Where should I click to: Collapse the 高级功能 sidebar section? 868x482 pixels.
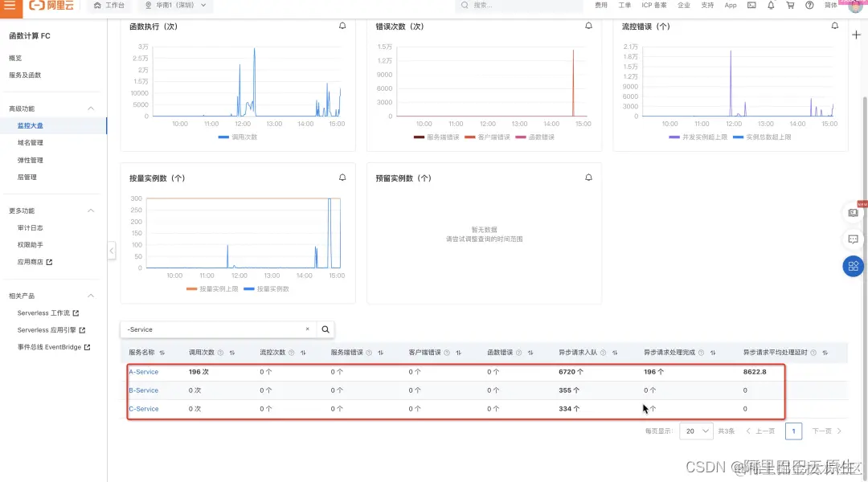(x=91, y=108)
